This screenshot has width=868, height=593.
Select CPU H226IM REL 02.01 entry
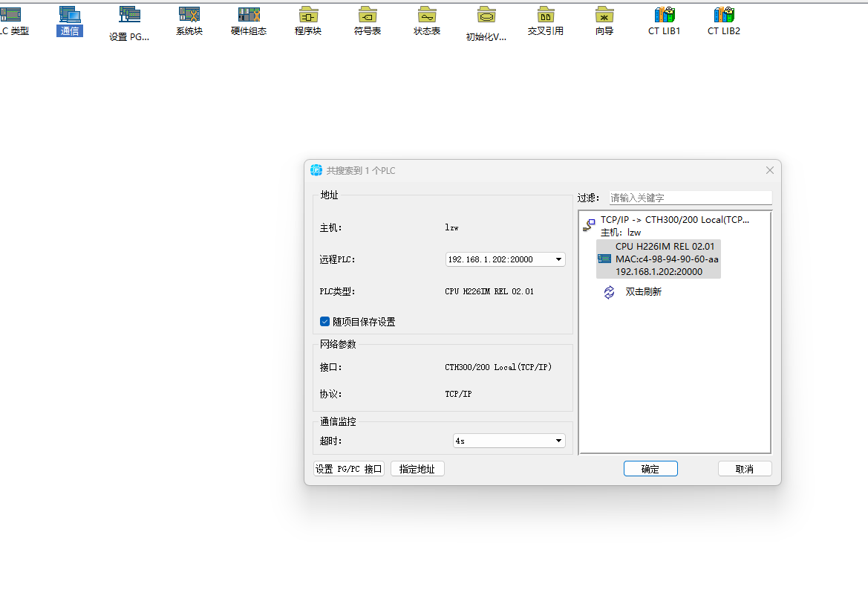[x=665, y=247]
